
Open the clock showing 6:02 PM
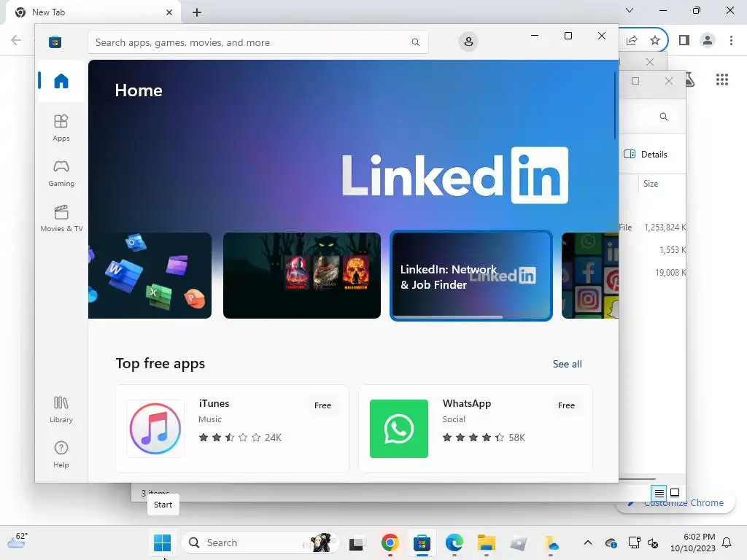(693, 542)
